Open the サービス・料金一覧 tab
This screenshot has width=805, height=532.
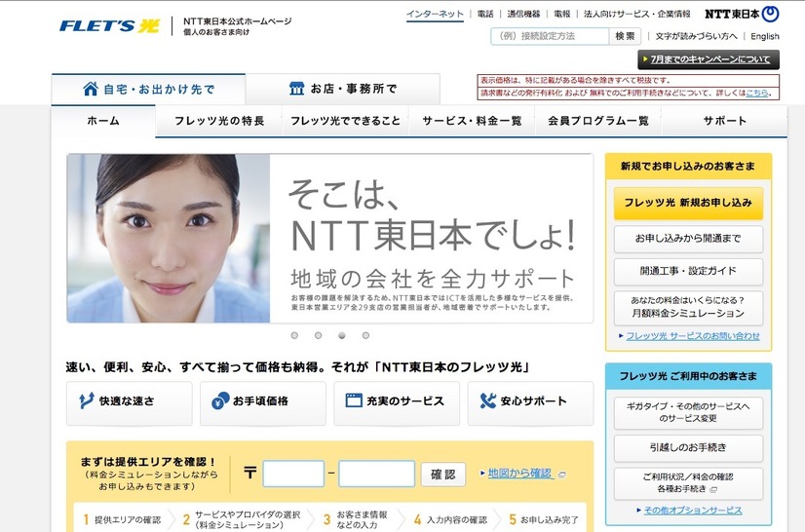[472, 121]
